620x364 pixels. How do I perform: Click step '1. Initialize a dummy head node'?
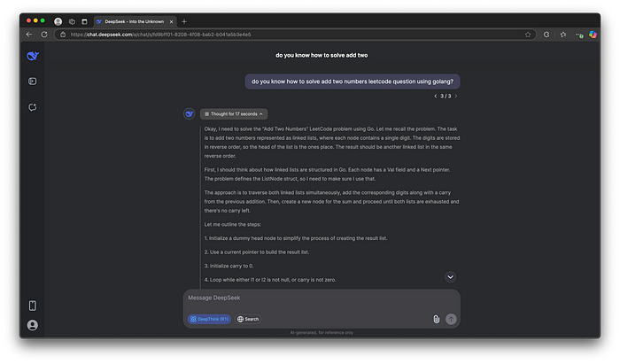tap(296, 238)
